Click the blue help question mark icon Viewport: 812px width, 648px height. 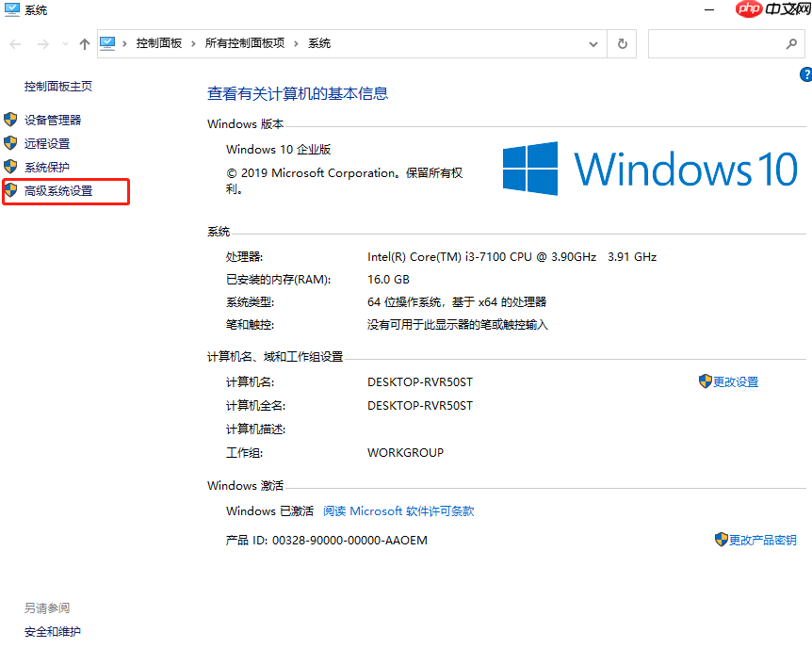(805, 73)
